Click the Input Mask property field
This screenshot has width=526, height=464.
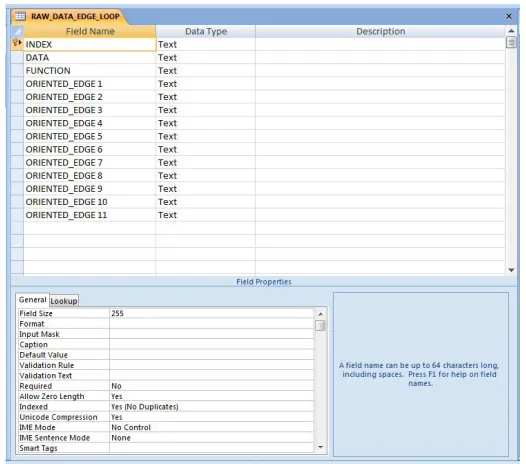point(212,334)
